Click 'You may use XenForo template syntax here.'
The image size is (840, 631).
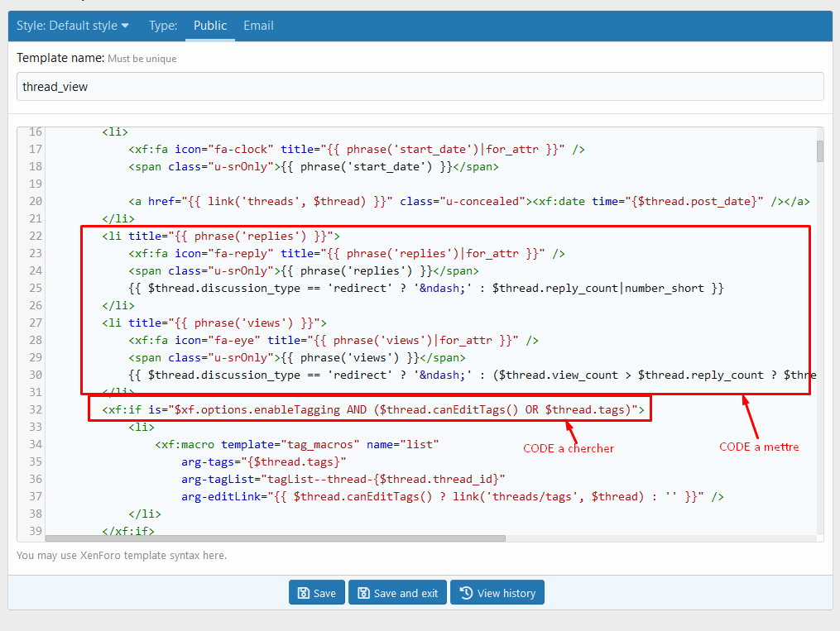[122, 556]
